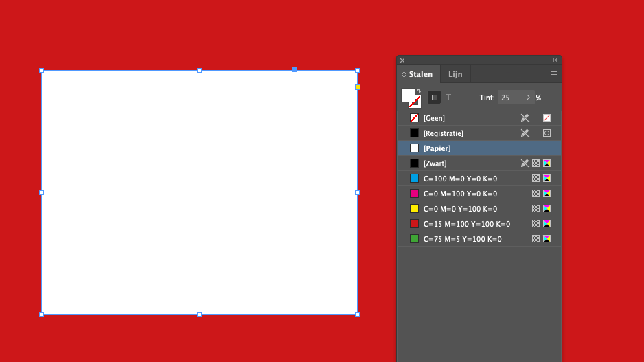Click the registration target icon
The height and width of the screenshot is (362, 644).
[547, 133]
